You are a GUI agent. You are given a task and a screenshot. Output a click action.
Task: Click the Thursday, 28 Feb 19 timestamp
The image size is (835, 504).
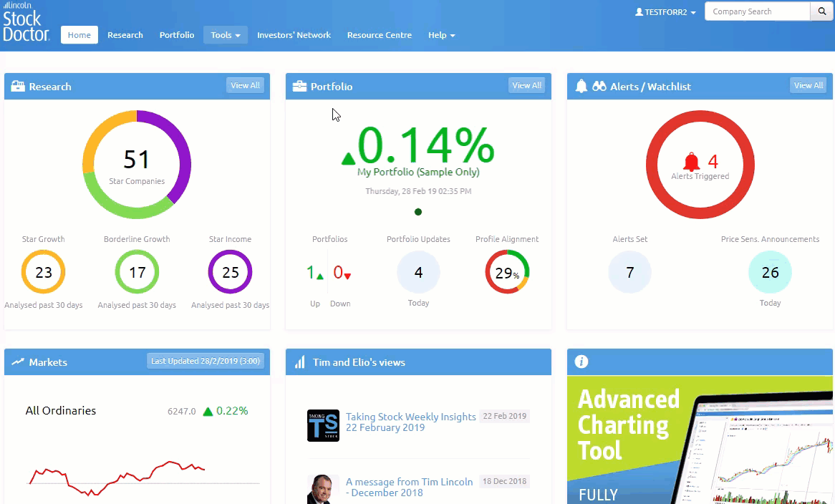click(418, 191)
